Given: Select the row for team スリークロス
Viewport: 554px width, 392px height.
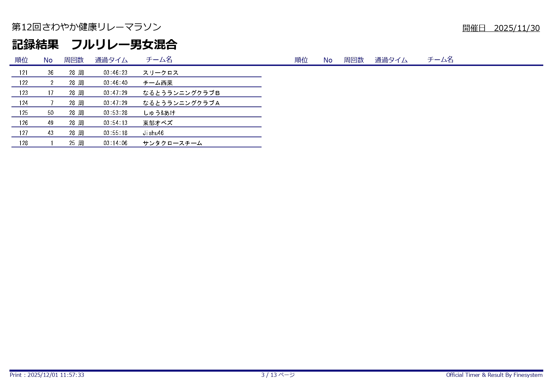Looking at the screenshot, I should coord(160,73).
